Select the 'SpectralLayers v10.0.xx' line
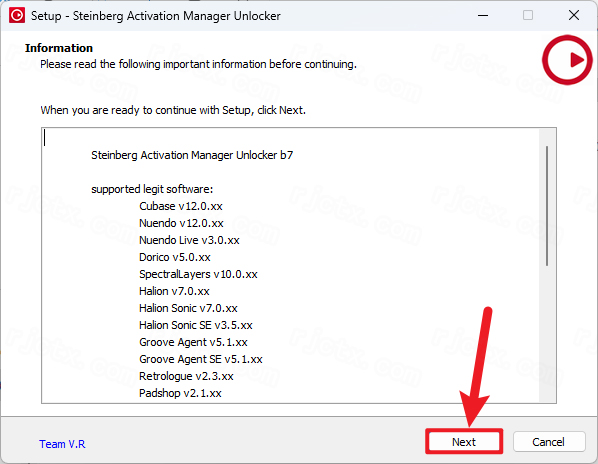 [198, 274]
